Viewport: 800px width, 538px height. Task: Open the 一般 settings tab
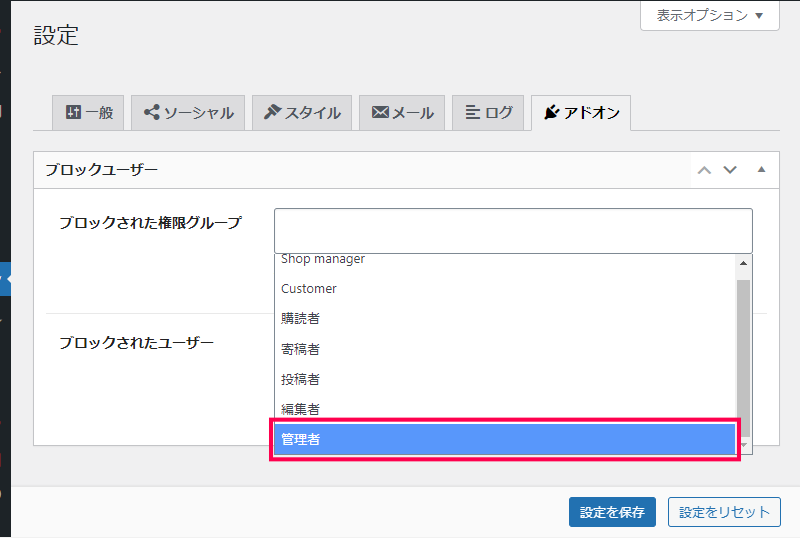pos(88,112)
